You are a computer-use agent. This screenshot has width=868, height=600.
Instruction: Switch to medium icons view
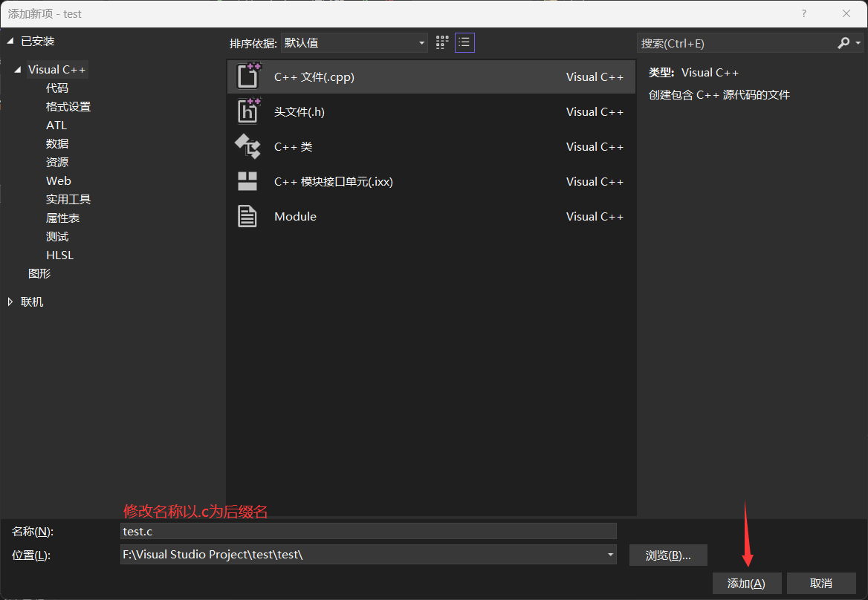[441, 42]
